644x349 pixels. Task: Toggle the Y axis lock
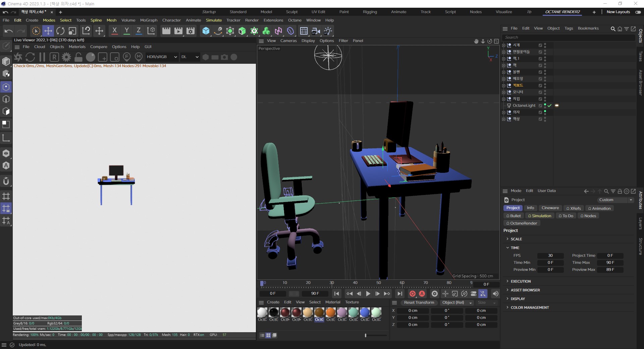(x=126, y=31)
